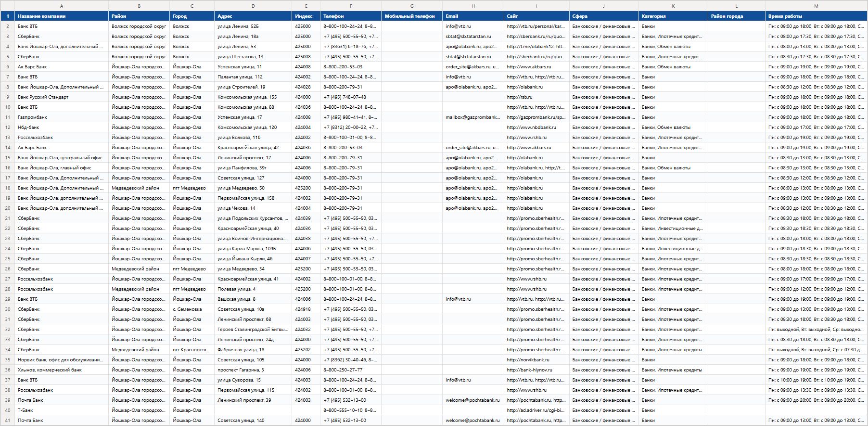Select the index cell "424039"
This screenshot has height=434, width=868.
point(306,218)
